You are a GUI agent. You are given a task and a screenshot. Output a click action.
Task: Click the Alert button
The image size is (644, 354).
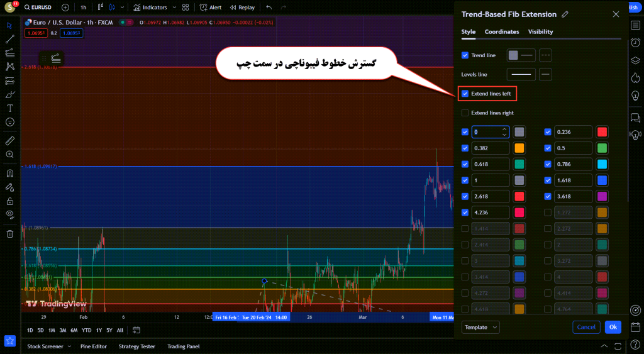pos(211,8)
